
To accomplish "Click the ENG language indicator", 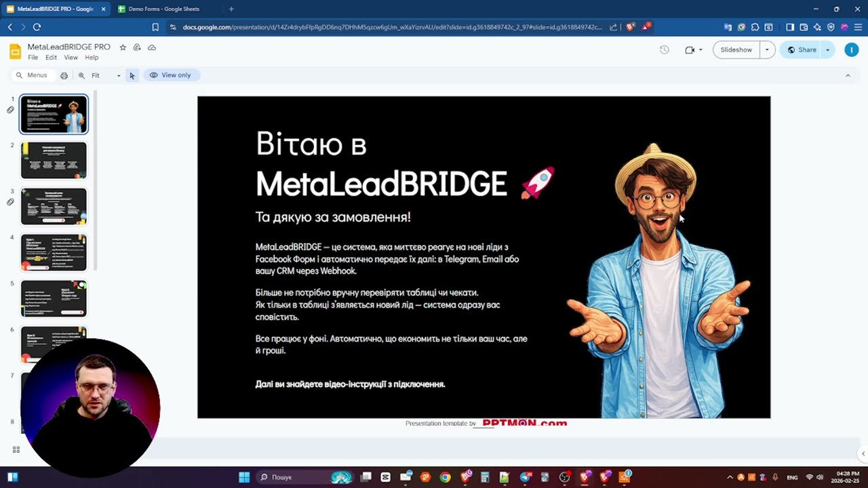I will (792, 477).
